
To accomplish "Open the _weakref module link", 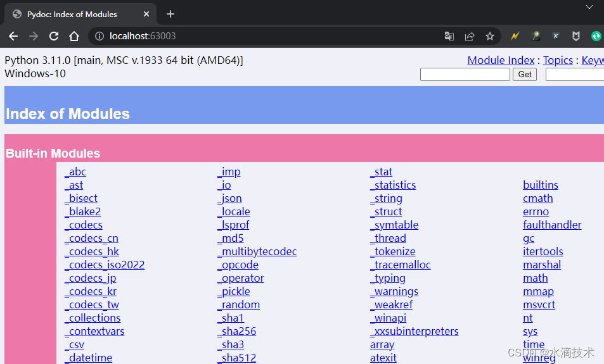I will click(x=391, y=304).
